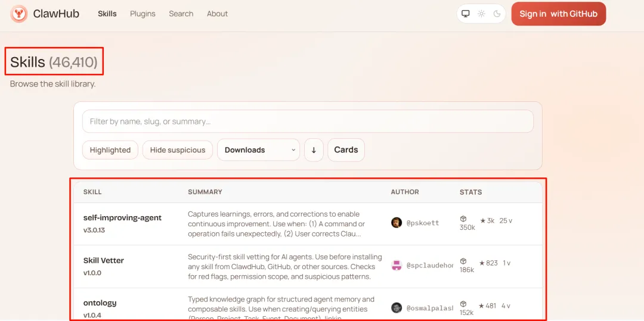Screen dimensions: 644x321
Task: Click the @spclaudehor author name
Action: point(429,266)
